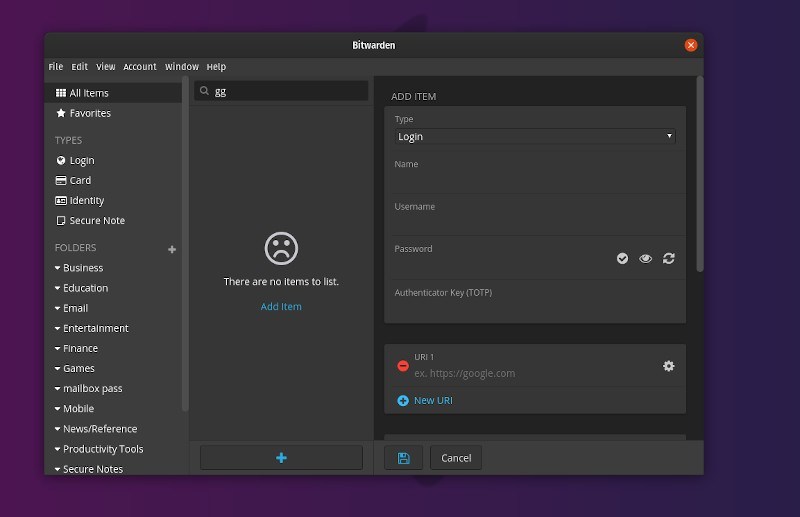Open URI match detection gear options

pos(668,366)
